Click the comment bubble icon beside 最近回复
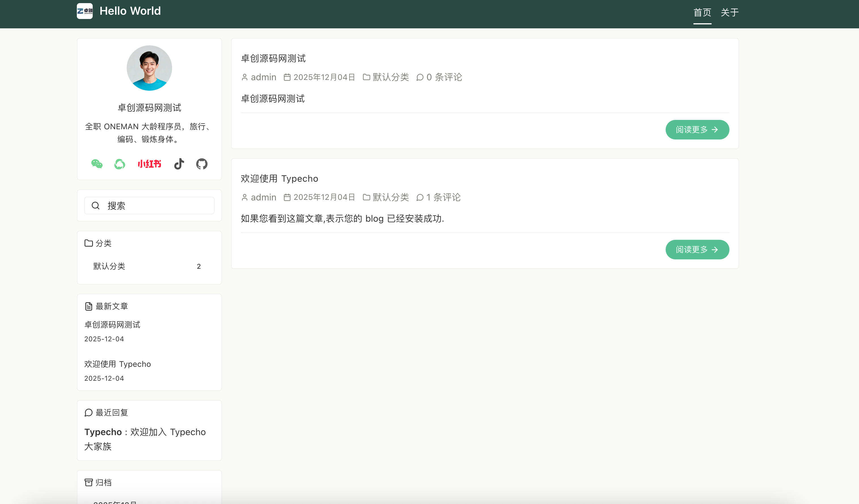Image resolution: width=859 pixels, height=504 pixels. (x=88, y=412)
